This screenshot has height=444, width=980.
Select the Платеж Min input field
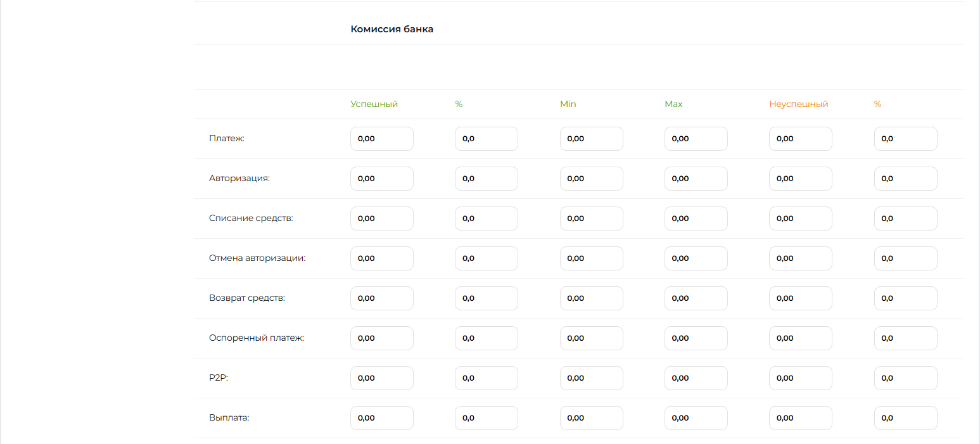[591, 139]
